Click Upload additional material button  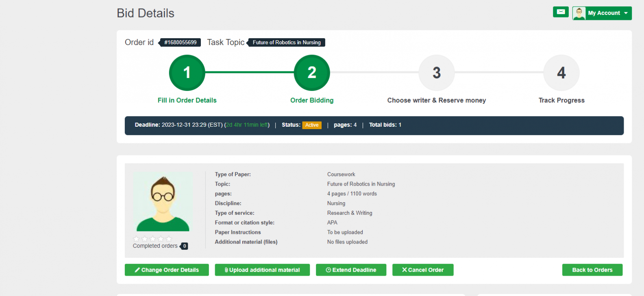click(262, 270)
